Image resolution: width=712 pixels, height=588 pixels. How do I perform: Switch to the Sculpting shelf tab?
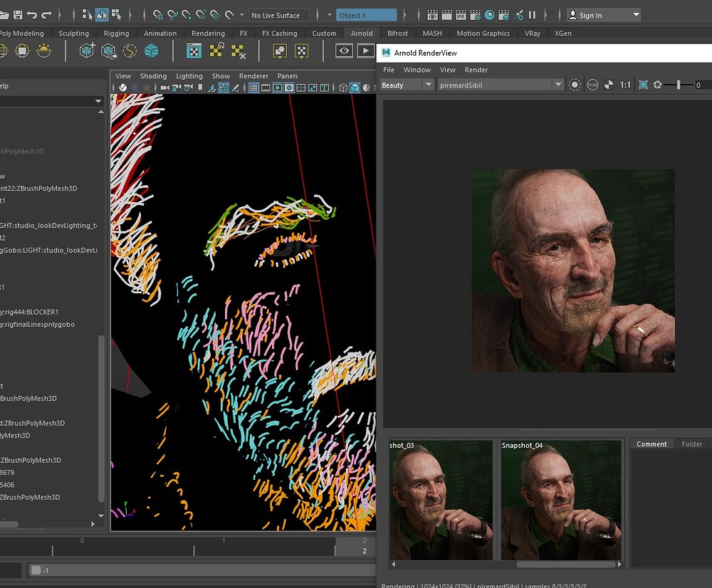coord(73,33)
